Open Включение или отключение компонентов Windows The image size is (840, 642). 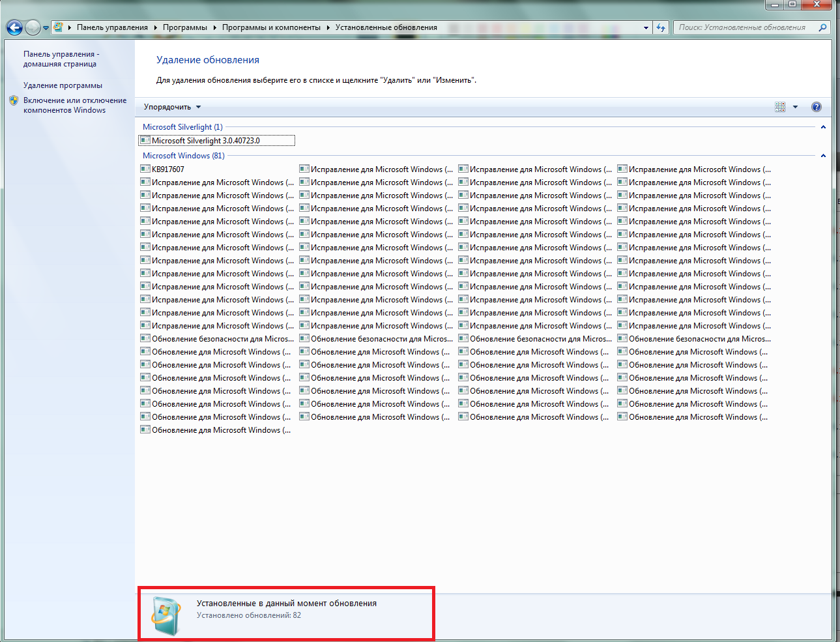pos(75,105)
